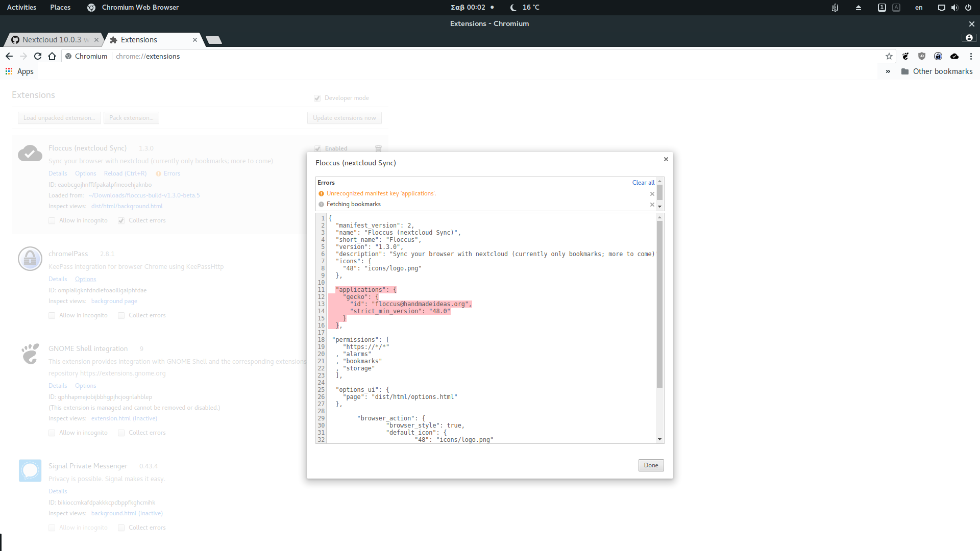Click the GNOME foot extension icon
Screen dimensions: 980x551
(905, 56)
